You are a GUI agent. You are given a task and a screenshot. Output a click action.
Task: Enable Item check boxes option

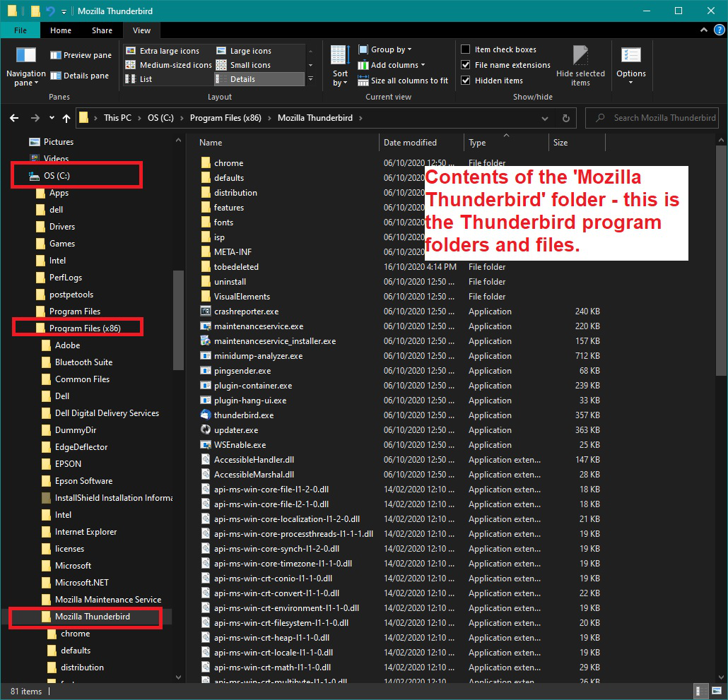point(466,49)
